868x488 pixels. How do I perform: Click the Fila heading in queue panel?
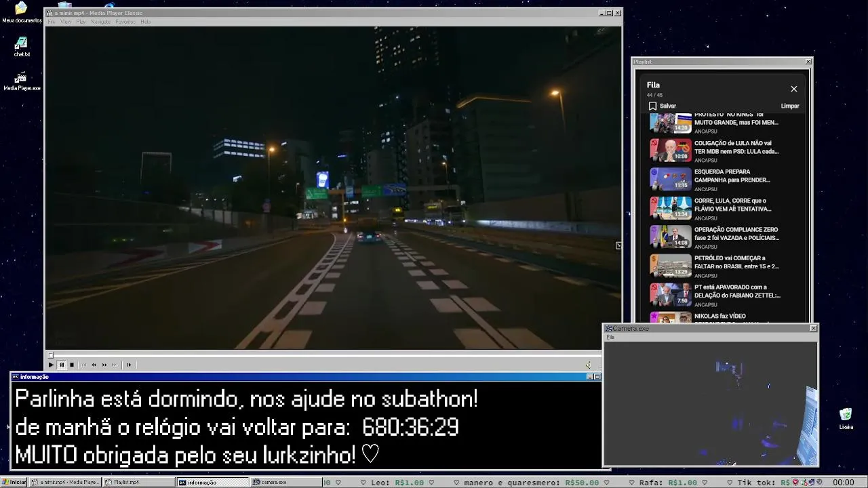[653, 85]
